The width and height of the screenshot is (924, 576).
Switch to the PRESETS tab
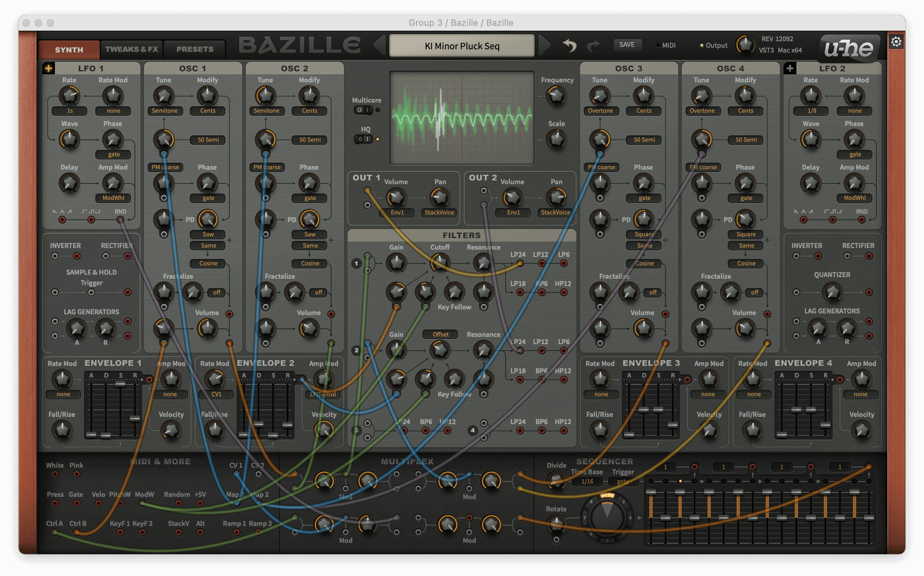click(195, 49)
